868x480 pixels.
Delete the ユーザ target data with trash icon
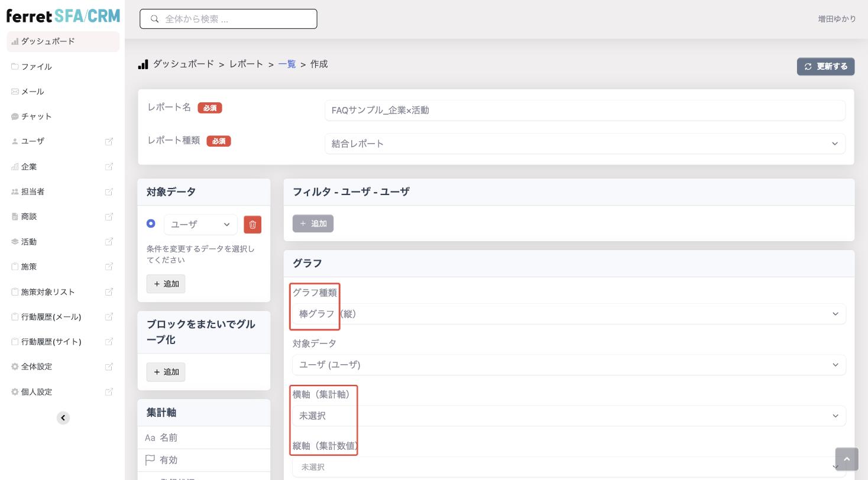coord(252,225)
